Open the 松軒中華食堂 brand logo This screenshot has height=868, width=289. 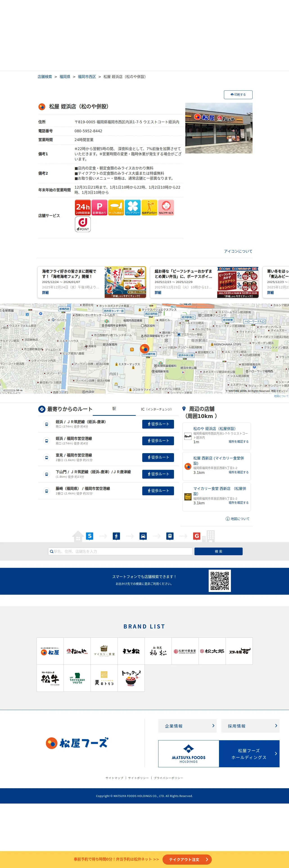[x=185, y=651]
